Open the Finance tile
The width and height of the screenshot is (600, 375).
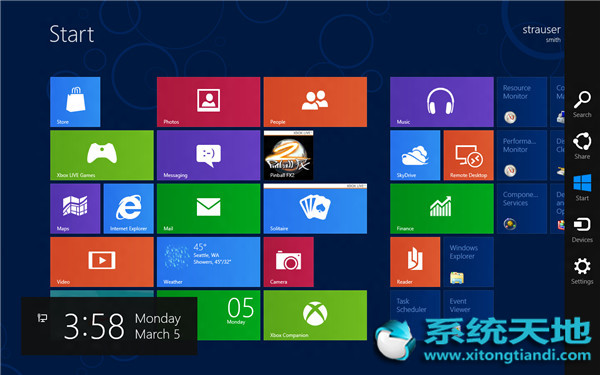click(442, 208)
